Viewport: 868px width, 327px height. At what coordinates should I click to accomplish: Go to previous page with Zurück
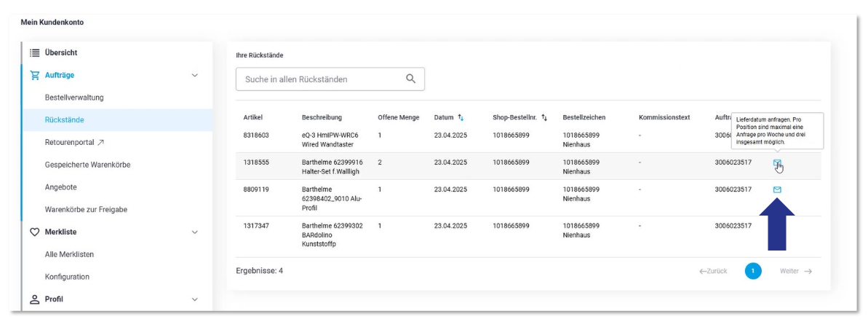pyautogui.click(x=713, y=271)
